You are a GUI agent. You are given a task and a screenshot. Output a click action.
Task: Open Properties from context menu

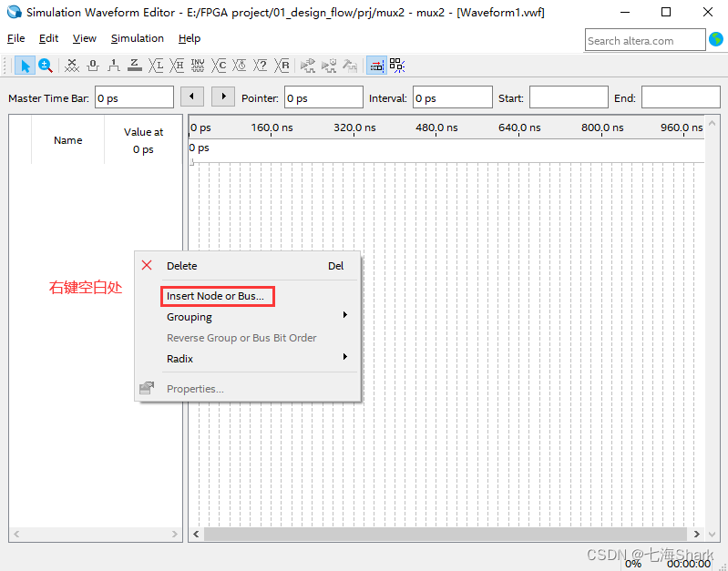(248, 389)
